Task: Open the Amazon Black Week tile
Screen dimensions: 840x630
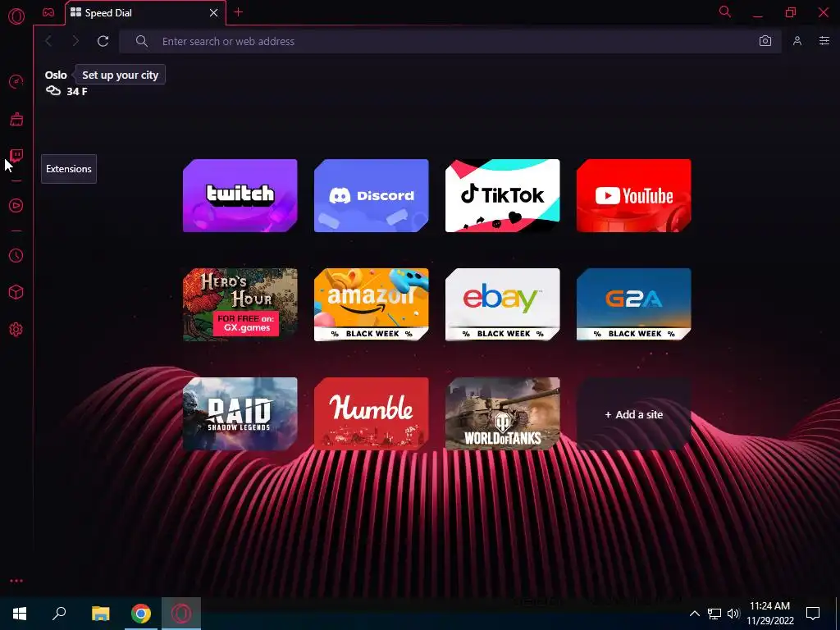Action: coord(372,304)
